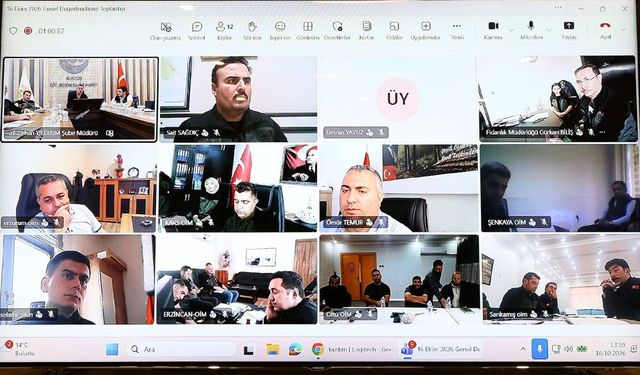Click muted mic icon on erzurum oim tile
The width and height of the screenshot is (640, 375).
coord(56,222)
